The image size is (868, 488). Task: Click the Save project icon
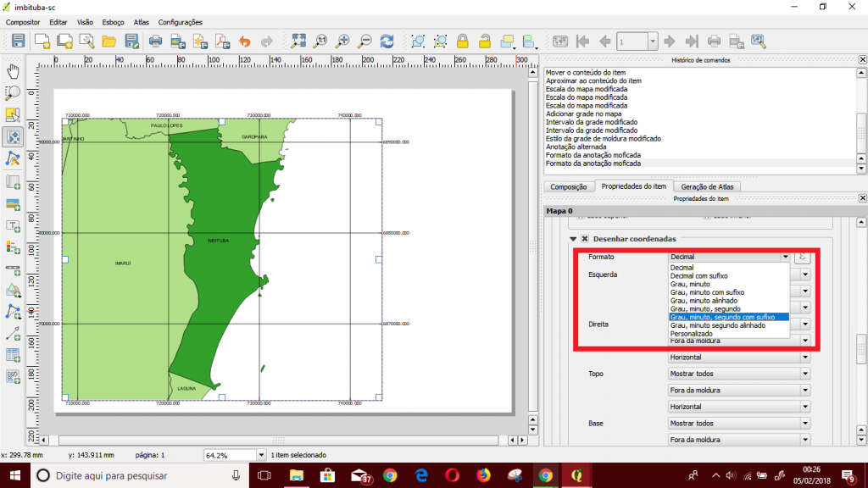19,41
